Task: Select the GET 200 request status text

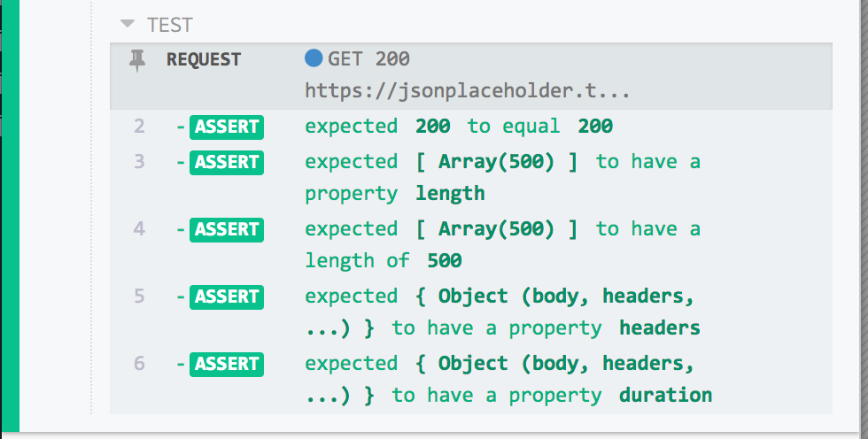Action: pyautogui.click(x=368, y=59)
